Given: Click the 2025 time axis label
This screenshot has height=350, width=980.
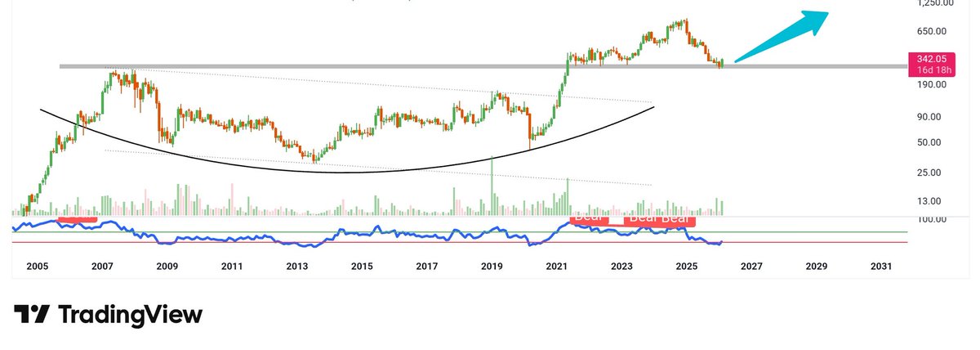Looking at the screenshot, I should pos(686,267).
